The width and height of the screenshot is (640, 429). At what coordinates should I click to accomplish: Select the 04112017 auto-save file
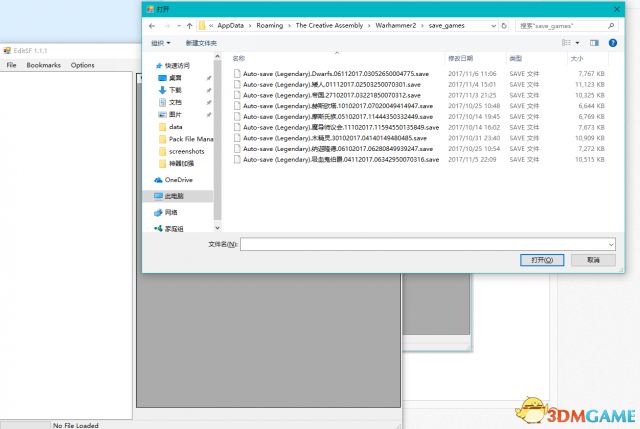(341, 160)
